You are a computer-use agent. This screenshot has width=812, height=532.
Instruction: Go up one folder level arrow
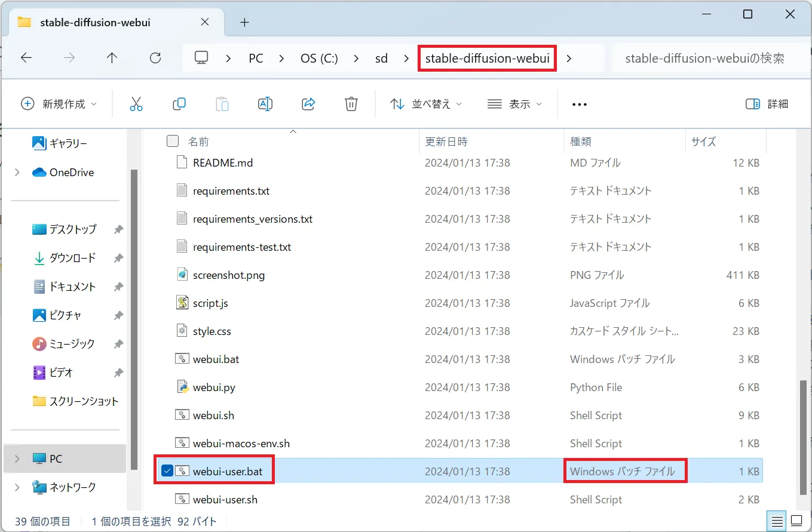112,58
